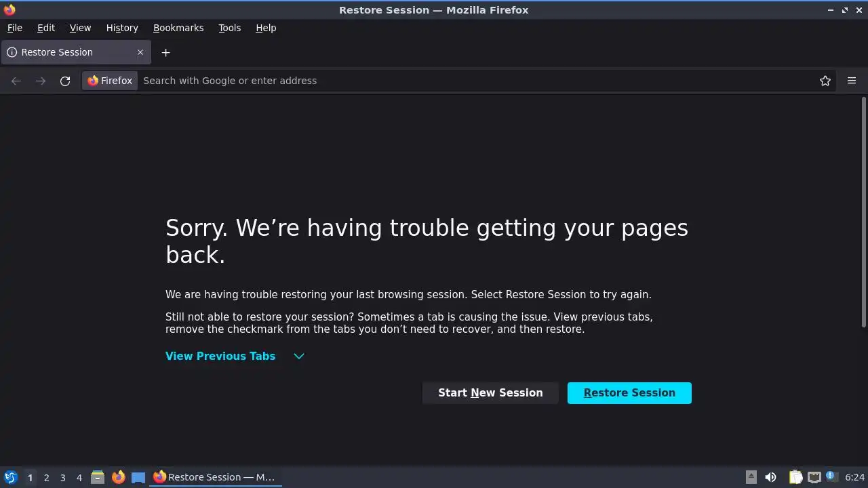Click View Previous Tabs link
This screenshot has height=488, width=868.
coord(220,357)
